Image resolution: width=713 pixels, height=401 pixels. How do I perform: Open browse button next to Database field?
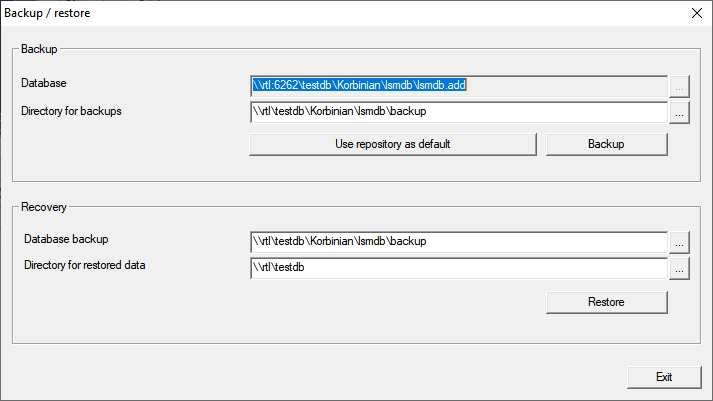[680, 85]
